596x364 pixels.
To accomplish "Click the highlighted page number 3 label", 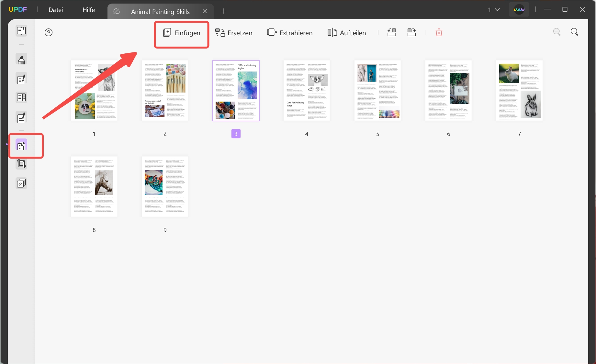I will click(x=236, y=134).
